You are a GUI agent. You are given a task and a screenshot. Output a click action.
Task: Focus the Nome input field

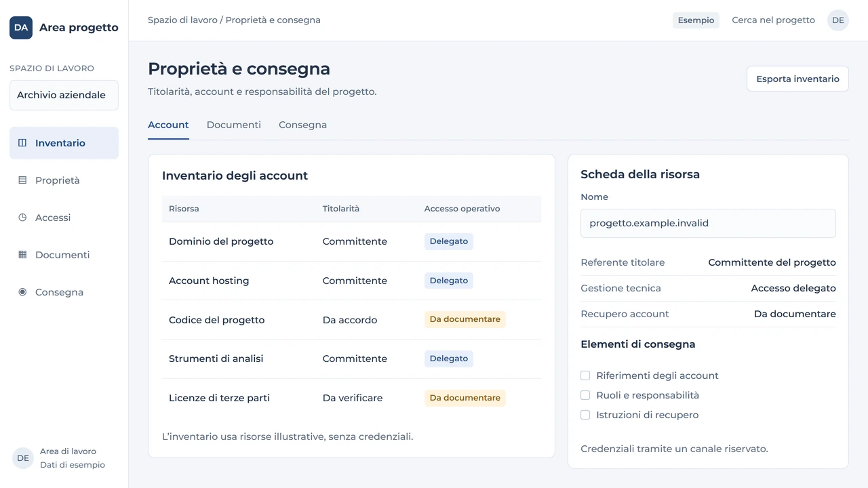coord(708,223)
